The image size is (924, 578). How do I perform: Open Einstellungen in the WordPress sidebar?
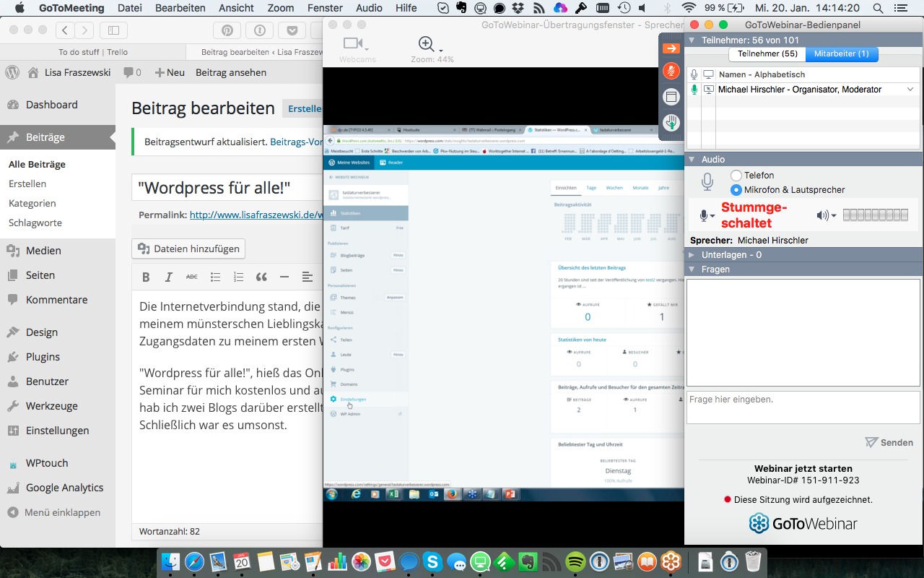(x=57, y=431)
